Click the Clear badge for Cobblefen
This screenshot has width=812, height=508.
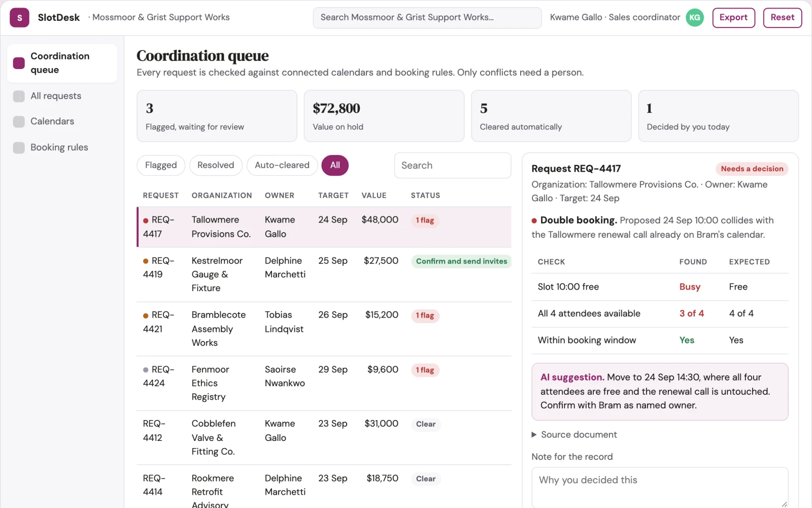pos(426,424)
